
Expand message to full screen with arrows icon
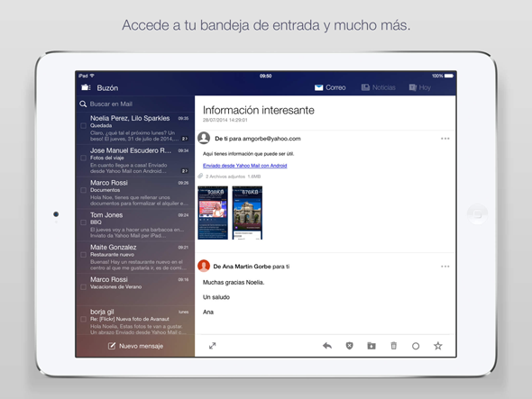point(213,346)
